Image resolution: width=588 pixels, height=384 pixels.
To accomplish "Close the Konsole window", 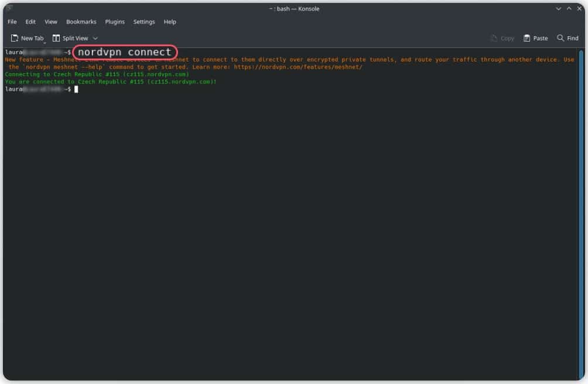I will click(x=579, y=9).
